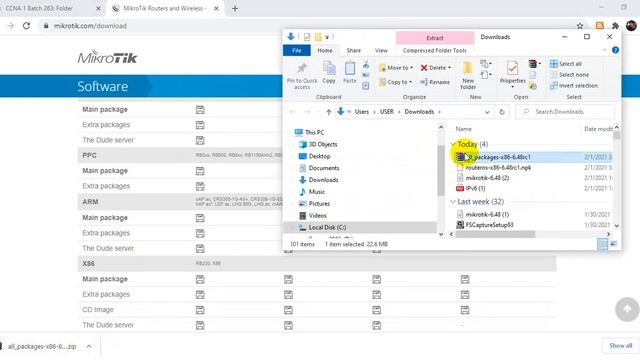Click the Rename button
Viewport: 640px width, 360px height.
(435, 82)
